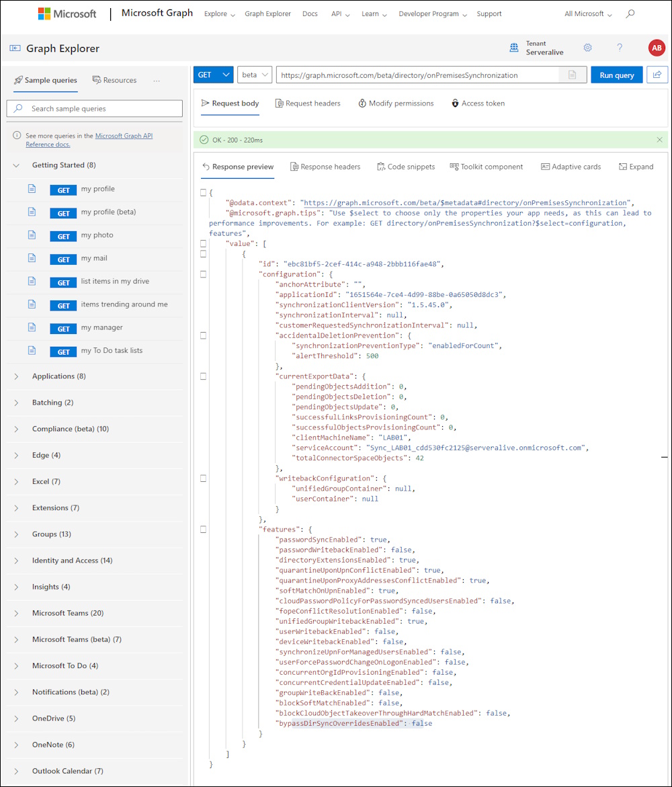Dismiss the OK 200 status message
This screenshot has width=672, height=787.
[x=659, y=140]
